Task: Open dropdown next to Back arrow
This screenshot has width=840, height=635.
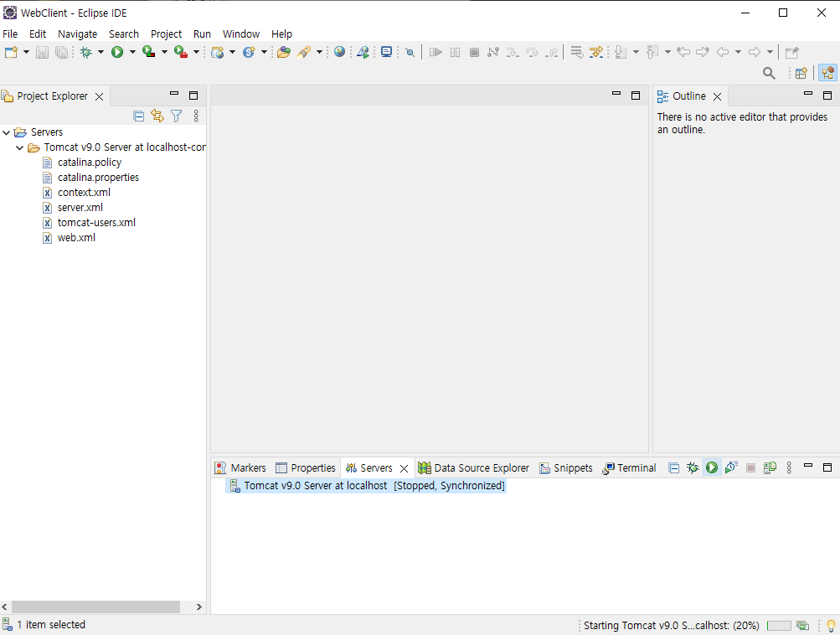Action: (738, 52)
